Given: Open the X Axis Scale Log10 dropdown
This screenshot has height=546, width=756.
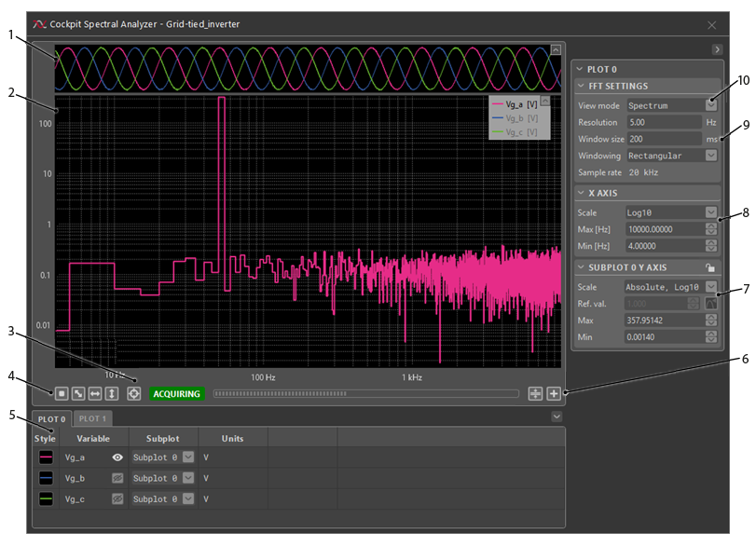Looking at the screenshot, I should coord(711,212).
